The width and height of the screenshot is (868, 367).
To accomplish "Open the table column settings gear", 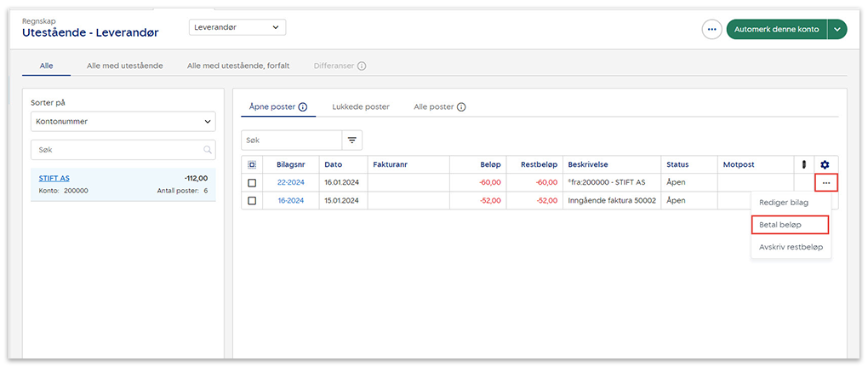I will pyautogui.click(x=824, y=164).
